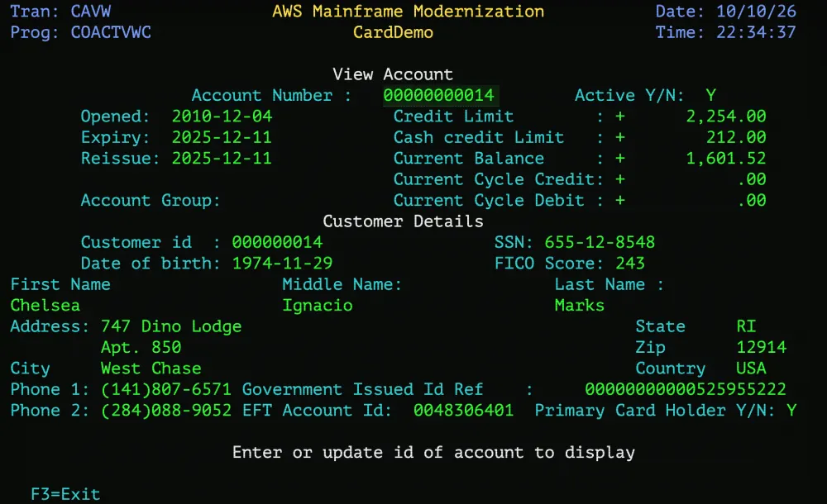Click the Customer Details heading
This screenshot has width=827, height=504.
[403, 221]
